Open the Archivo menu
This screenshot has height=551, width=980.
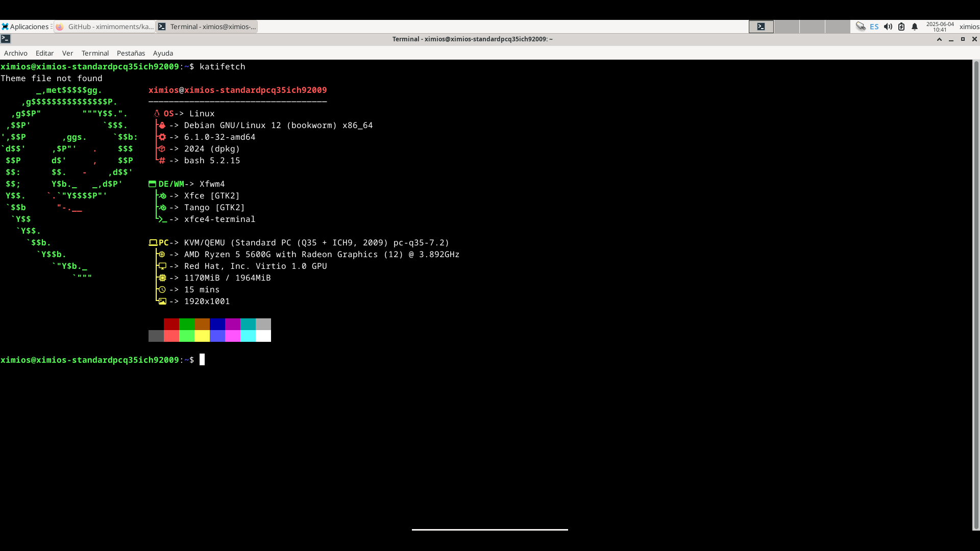click(x=16, y=53)
